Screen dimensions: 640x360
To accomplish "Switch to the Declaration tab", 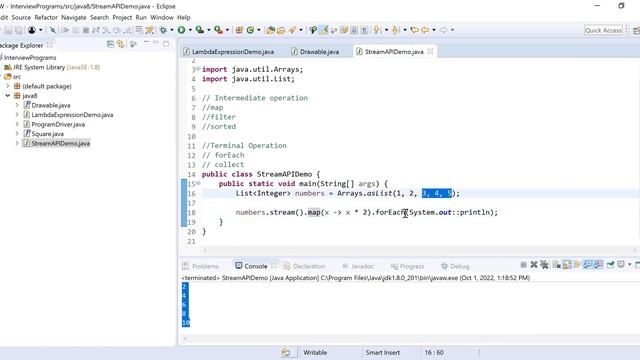I will 304,266.
